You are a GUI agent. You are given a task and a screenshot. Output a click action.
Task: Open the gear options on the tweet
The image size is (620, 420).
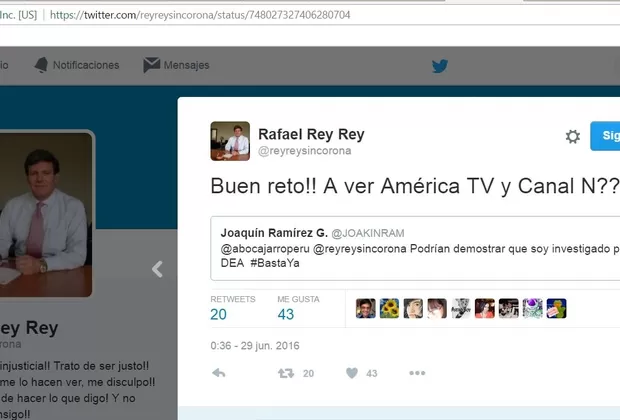(573, 136)
